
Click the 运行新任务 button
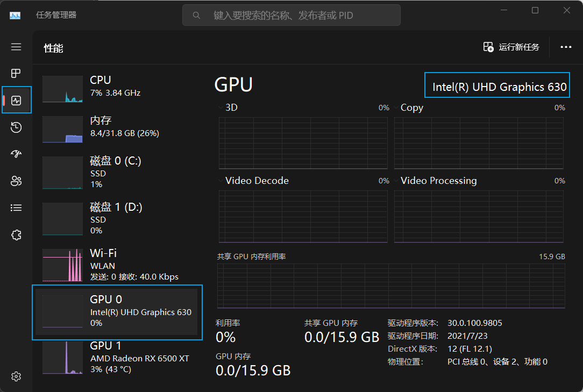511,47
